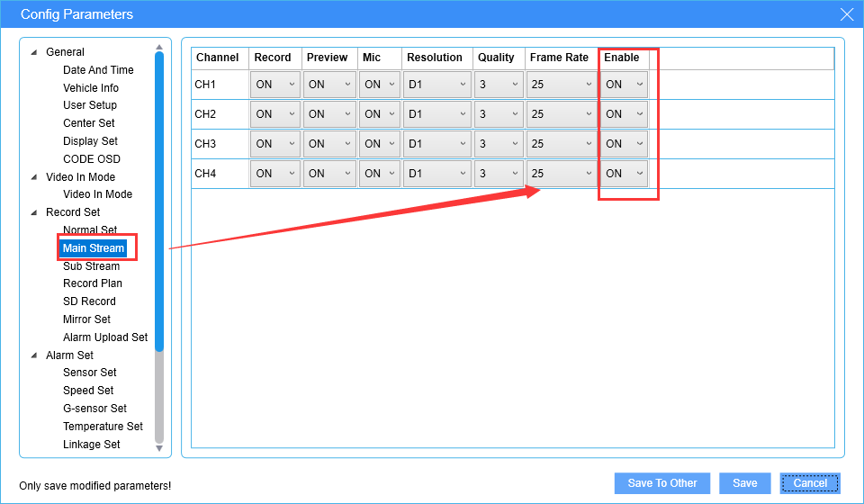Open CH2 Enable dropdown
This screenshot has width=864, height=504.
coord(624,114)
